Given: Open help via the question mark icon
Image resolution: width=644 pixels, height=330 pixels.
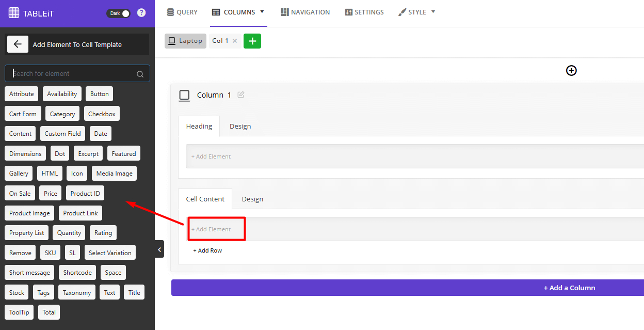Looking at the screenshot, I should coord(141,12).
